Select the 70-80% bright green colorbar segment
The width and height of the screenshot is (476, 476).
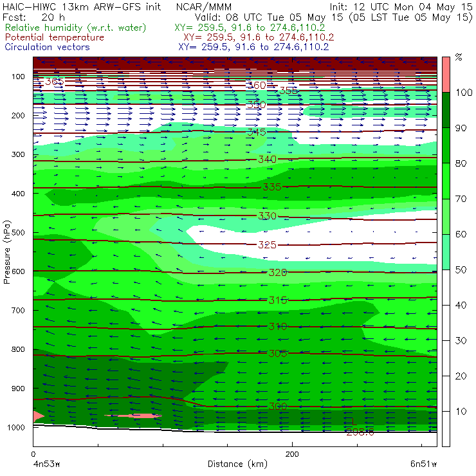click(446, 181)
